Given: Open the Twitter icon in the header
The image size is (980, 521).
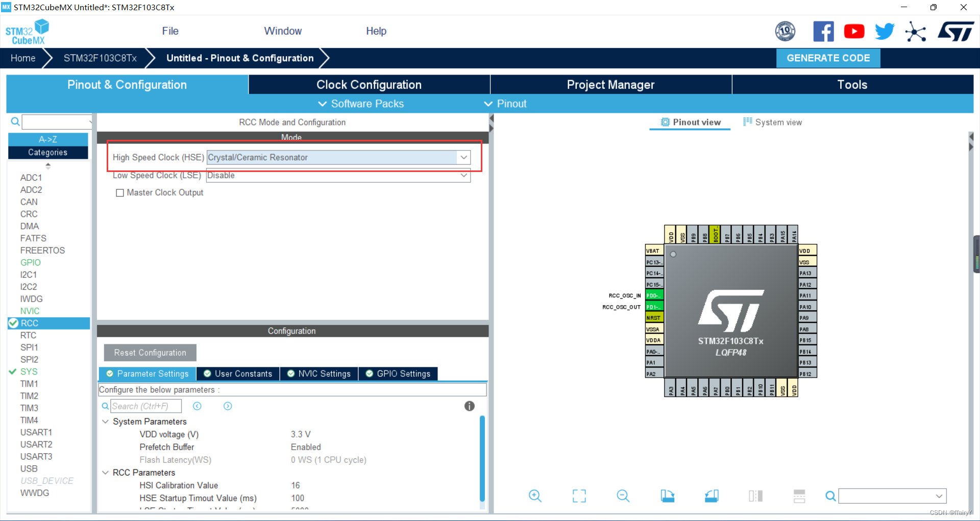Looking at the screenshot, I should click(x=884, y=31).
